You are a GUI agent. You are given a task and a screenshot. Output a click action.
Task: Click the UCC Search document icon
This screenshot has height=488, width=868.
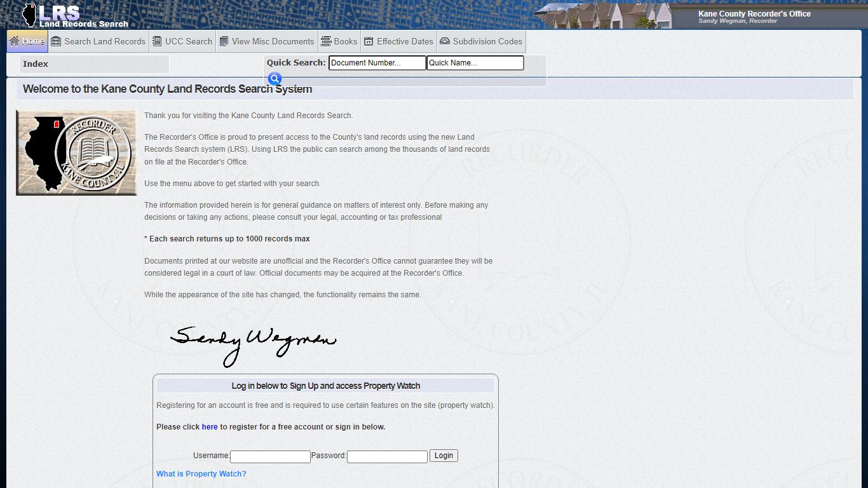[x=157, y=41]
